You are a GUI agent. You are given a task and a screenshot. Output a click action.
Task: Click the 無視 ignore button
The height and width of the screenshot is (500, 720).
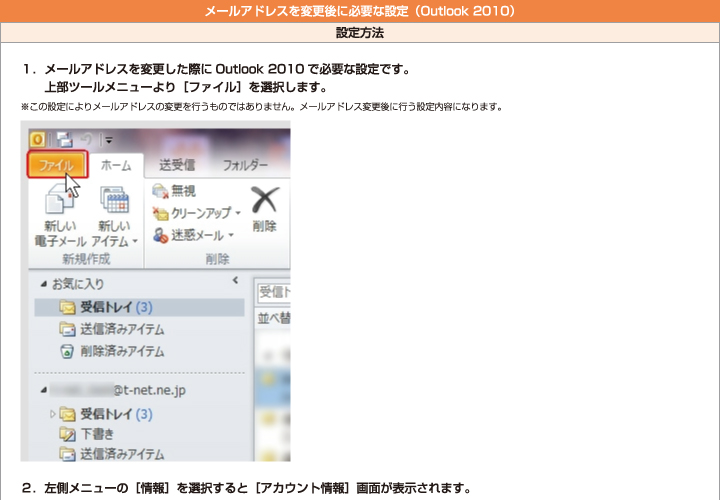[x=174, y=191]
